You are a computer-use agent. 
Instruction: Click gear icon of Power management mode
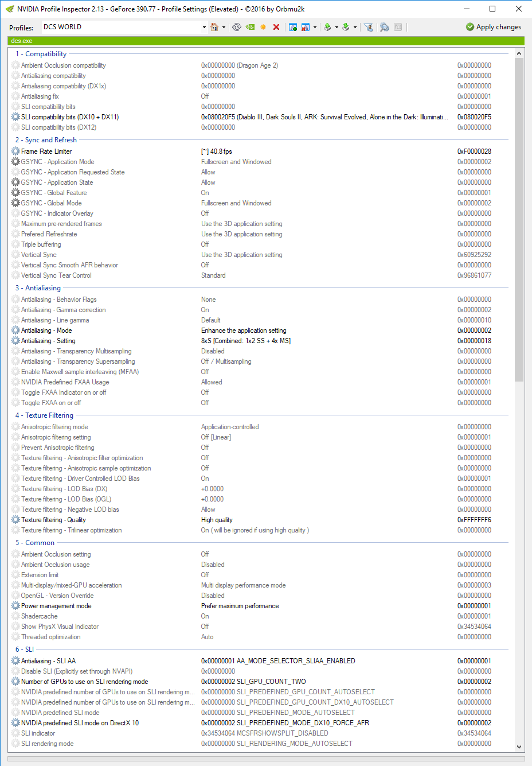coord(15,606)
